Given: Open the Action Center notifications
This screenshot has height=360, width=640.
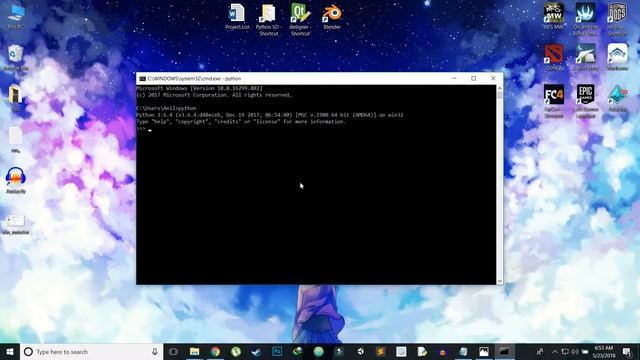Looking at the screenshot, I should pos(627,351).
